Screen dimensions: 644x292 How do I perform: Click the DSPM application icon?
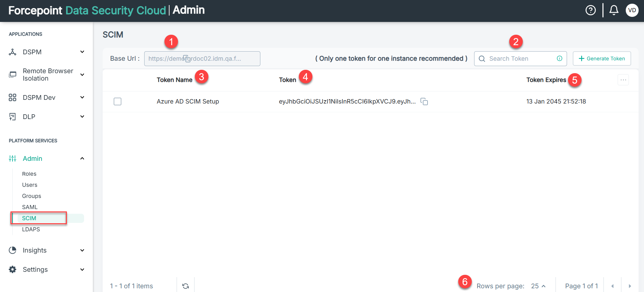12,52
